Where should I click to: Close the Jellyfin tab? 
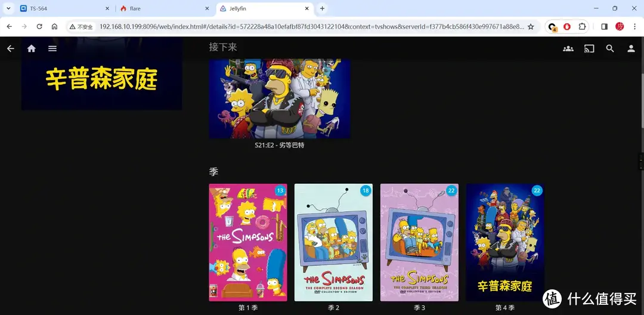307,8
